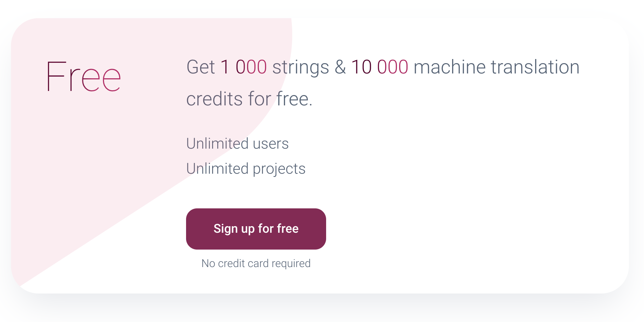Click the highlighted 1 000 strings value
Screen dimensions: 644x322
coord(244,67)
